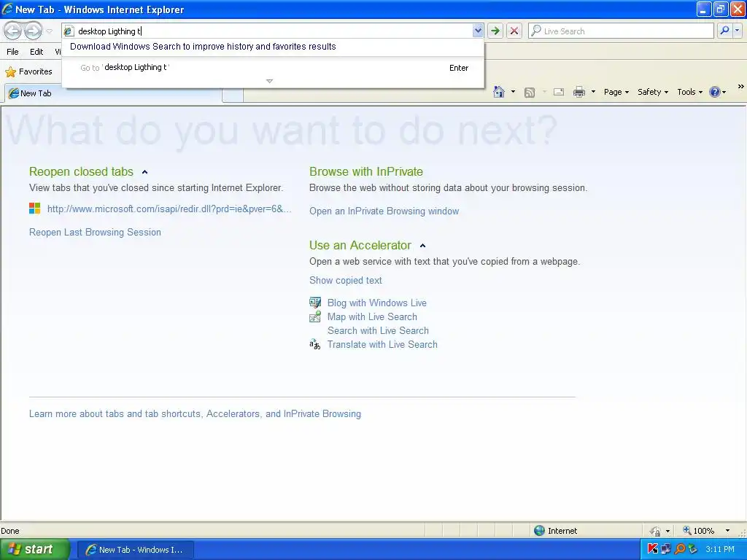Viewport: 747px width, 560px height.
Task: Open the Edit menu
Action: (36, 52)
